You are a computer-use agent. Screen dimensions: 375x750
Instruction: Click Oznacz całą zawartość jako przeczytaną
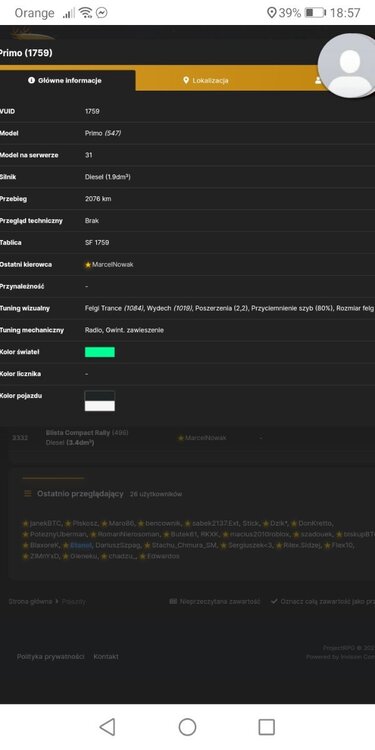(327, 601)
